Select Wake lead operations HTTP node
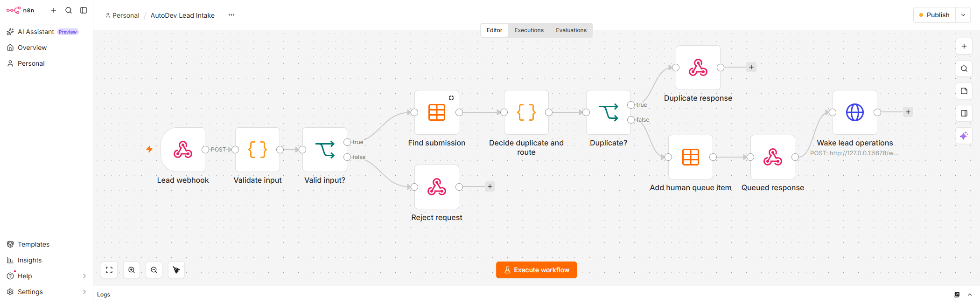This screenshot has width=980, height=303. pyautogui.click(x=855, y=112)
